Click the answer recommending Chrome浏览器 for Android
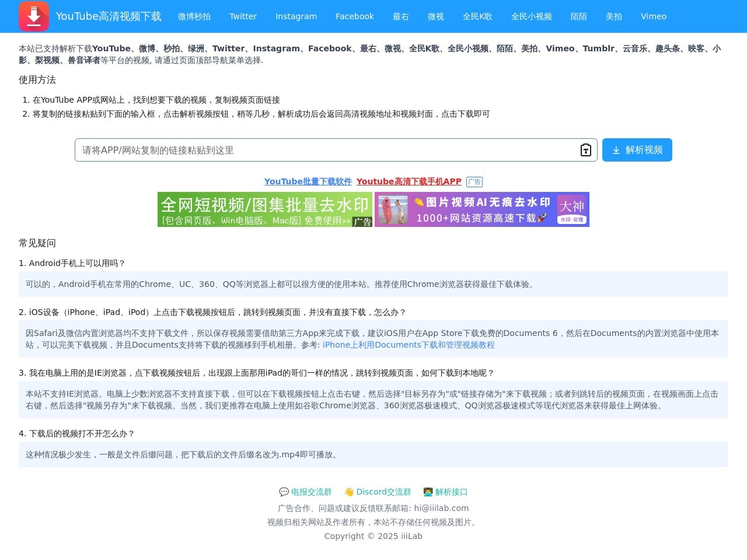 point(373,284)
